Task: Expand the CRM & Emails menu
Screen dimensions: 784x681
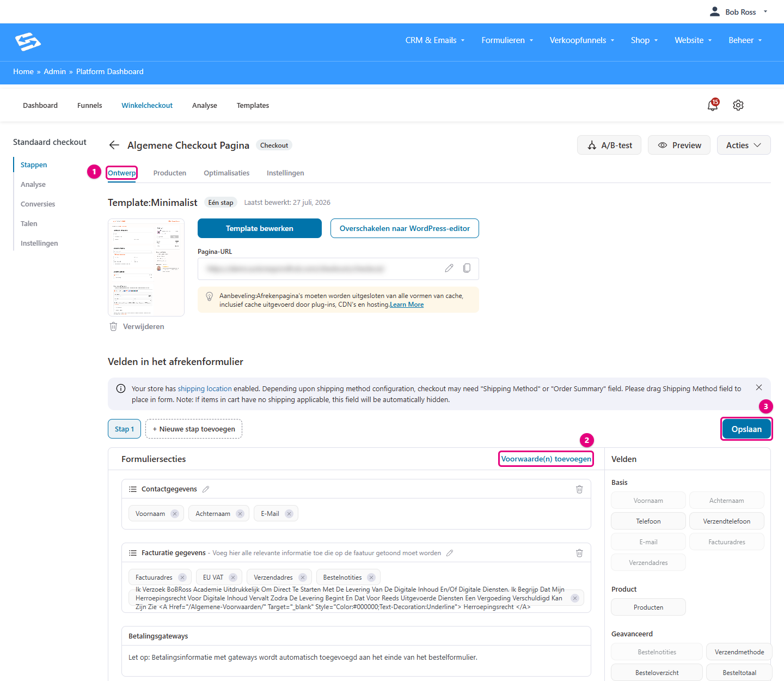Action: (435, 40)
